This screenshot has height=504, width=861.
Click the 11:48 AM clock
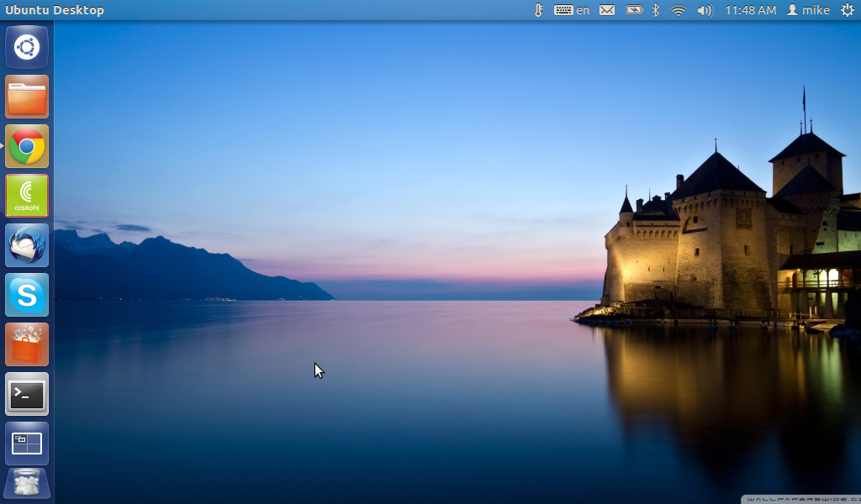tap(750, 10)
